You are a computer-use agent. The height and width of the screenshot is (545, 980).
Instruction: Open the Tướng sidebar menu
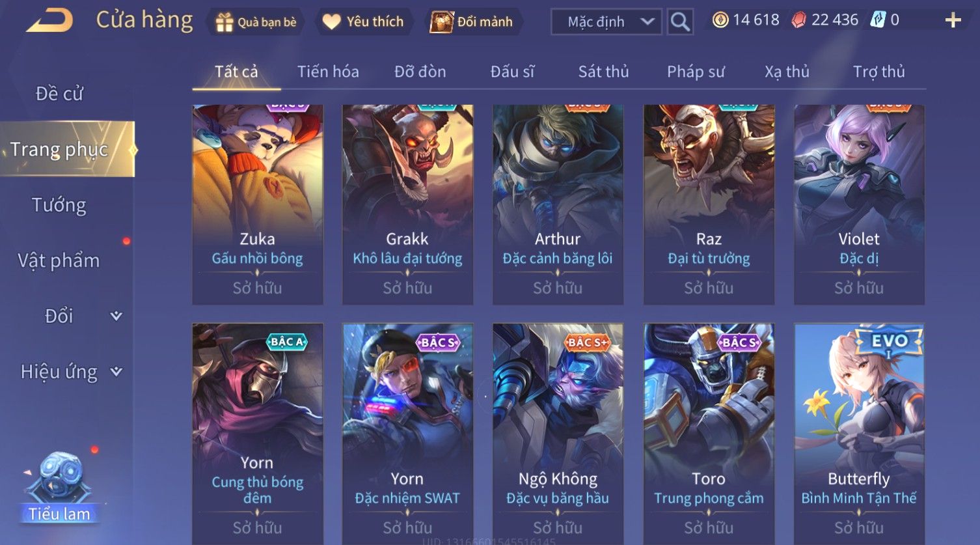(59, 205)
